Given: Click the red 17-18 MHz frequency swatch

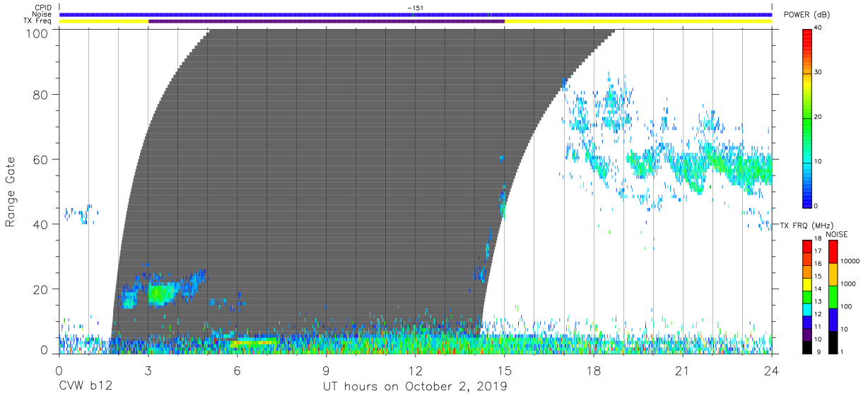Looking at the screenshot, I should 807,246.
